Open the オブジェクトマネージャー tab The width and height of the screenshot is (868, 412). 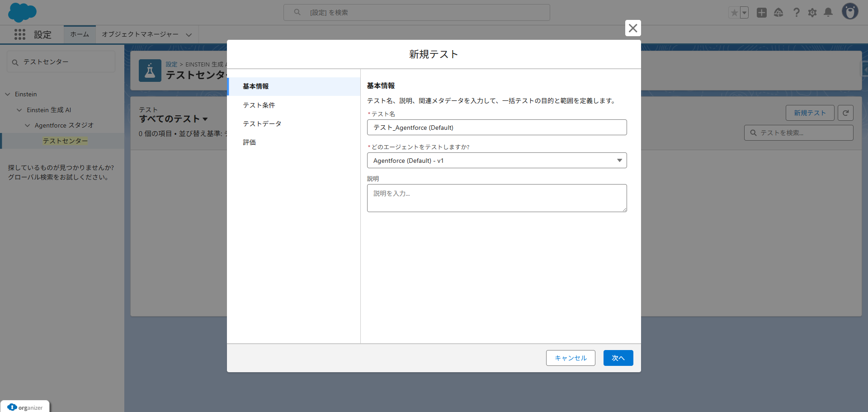pos(140,34)
